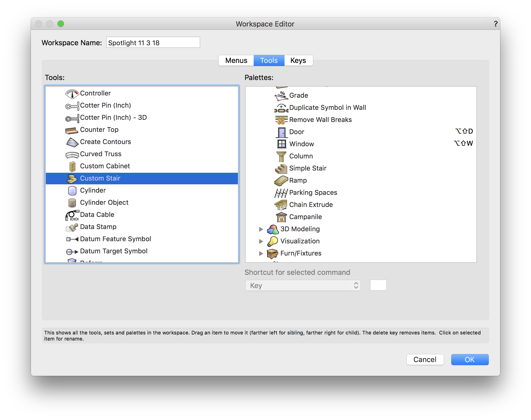Click the Workspace Name text field

tap(153, 43)
